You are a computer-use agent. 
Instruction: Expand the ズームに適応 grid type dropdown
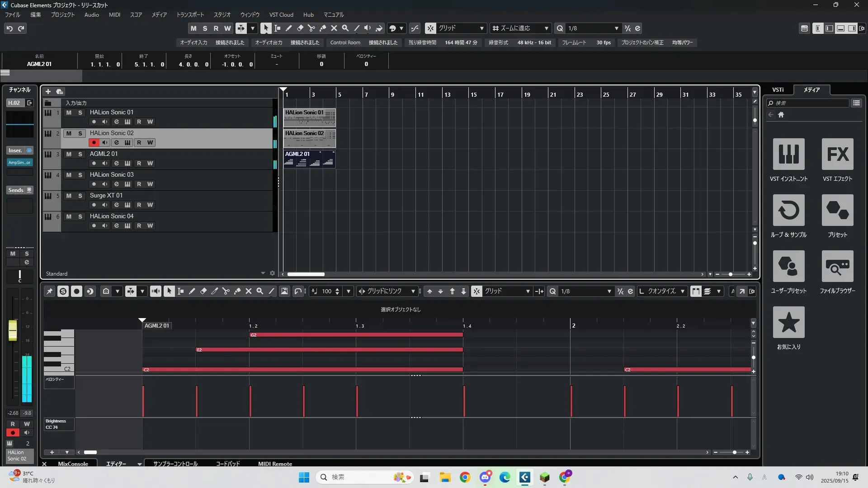546,28
